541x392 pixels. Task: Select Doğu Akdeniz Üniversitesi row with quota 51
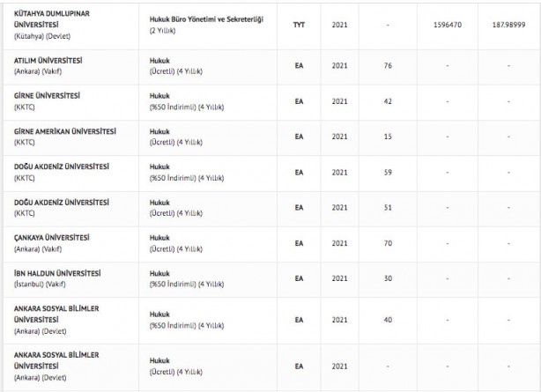click(x=61, y=202)
